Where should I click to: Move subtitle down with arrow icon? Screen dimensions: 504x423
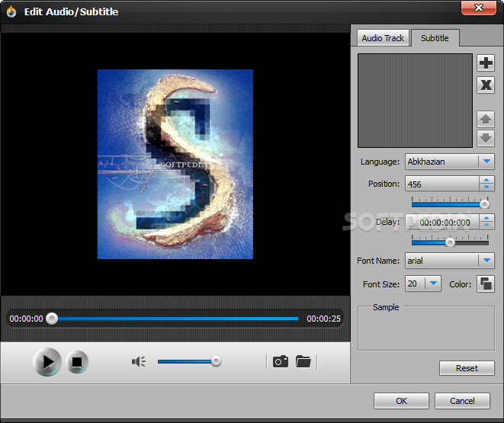(x=486, y=139)
